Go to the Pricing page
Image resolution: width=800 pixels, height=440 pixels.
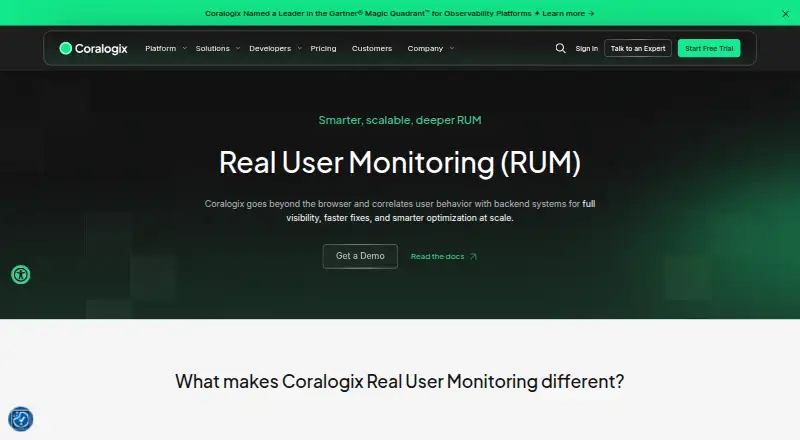323,48
